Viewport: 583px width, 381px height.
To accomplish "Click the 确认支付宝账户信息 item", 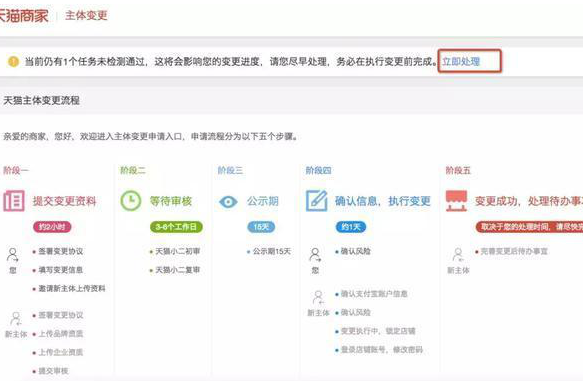I will [374, 294].
